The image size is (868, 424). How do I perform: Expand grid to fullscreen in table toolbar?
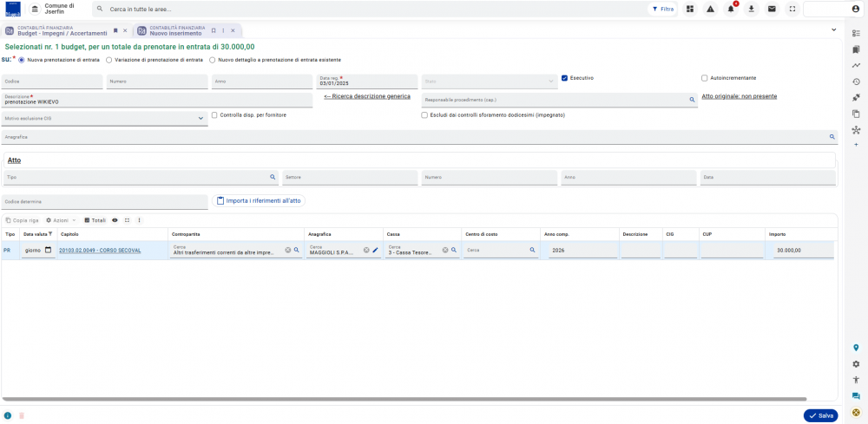click(x=127, y=220)
